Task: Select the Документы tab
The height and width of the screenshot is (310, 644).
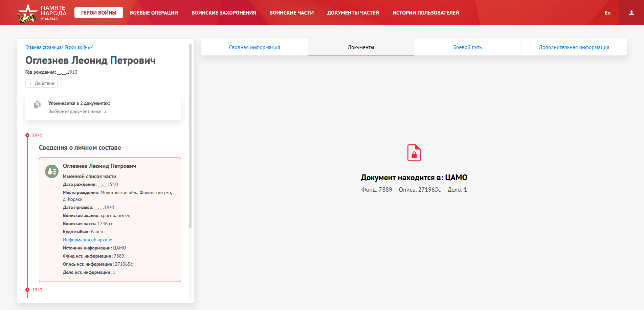Action: click(x=361, y=47)
